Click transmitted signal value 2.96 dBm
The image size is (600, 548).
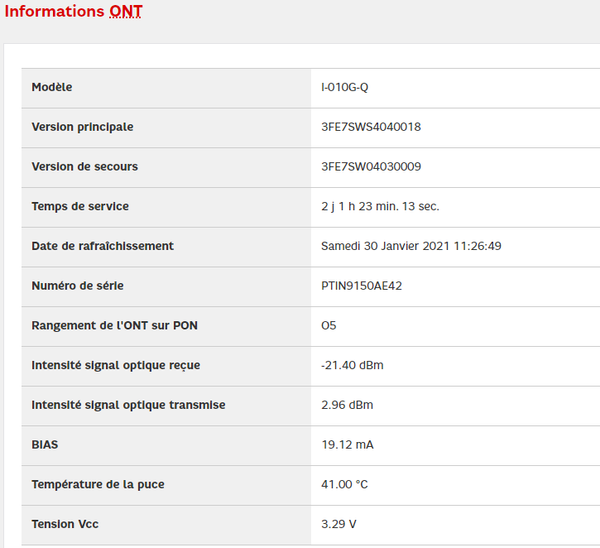(349, 405)
